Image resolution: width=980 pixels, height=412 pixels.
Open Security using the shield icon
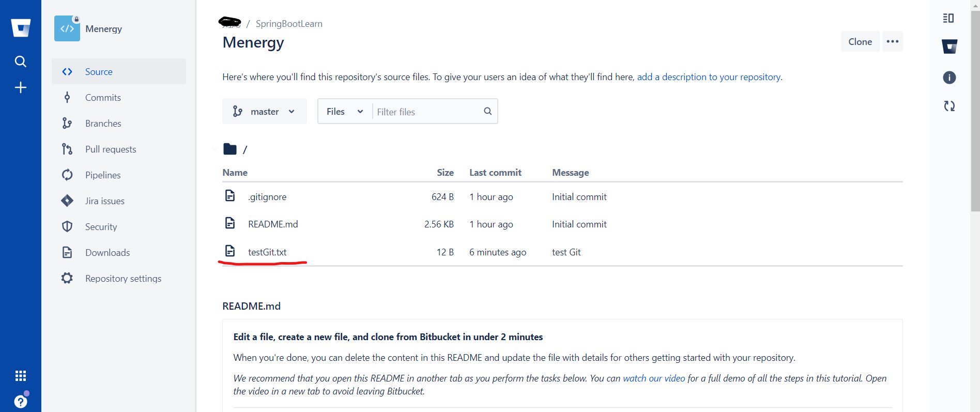click(67, 226)
